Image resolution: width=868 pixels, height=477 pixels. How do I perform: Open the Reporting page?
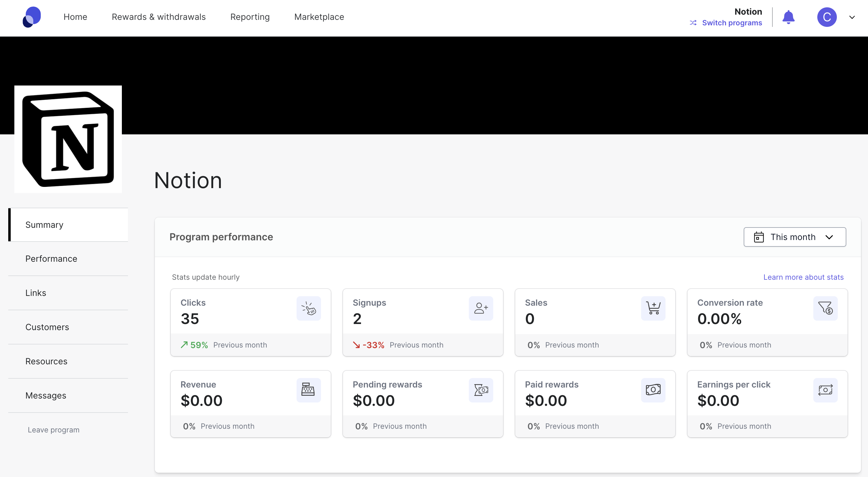[250, 17]
